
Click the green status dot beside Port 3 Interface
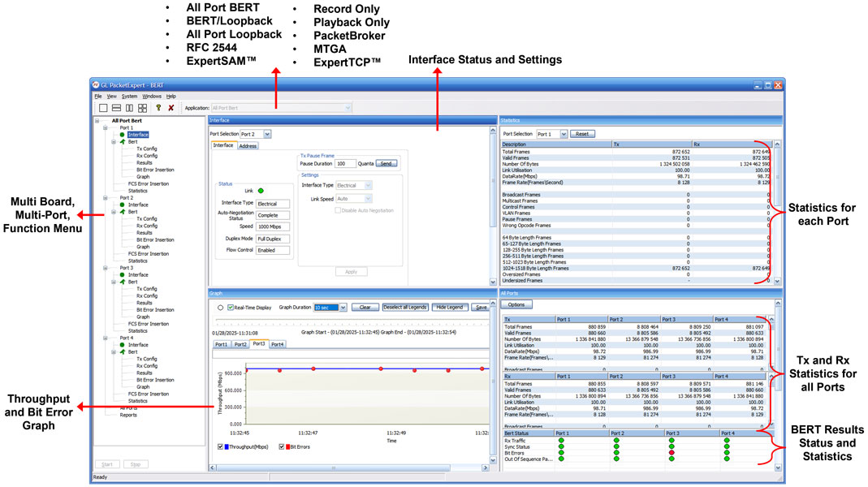(123, 274)
